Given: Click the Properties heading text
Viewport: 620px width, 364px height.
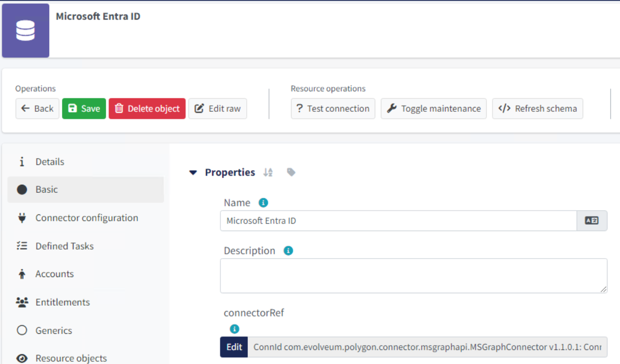Looking at the screenshot, I should pyautogui.click(x=230, y=172).
